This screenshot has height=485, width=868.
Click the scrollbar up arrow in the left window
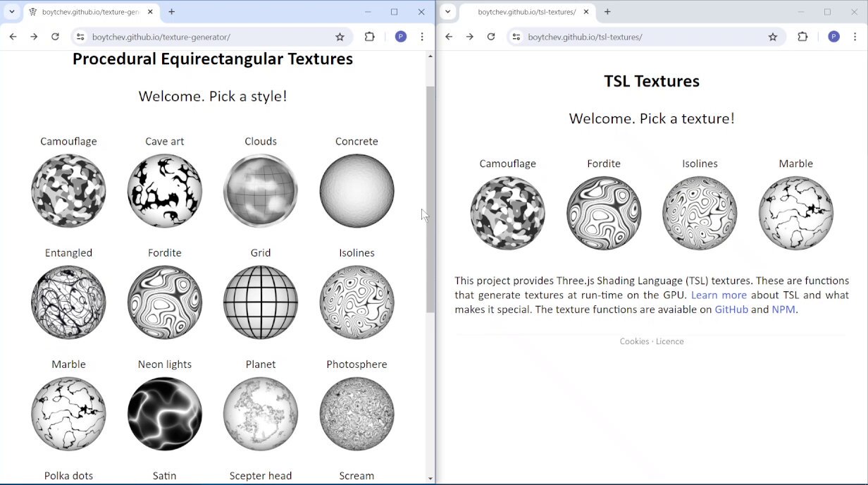[x=430, y=56]
